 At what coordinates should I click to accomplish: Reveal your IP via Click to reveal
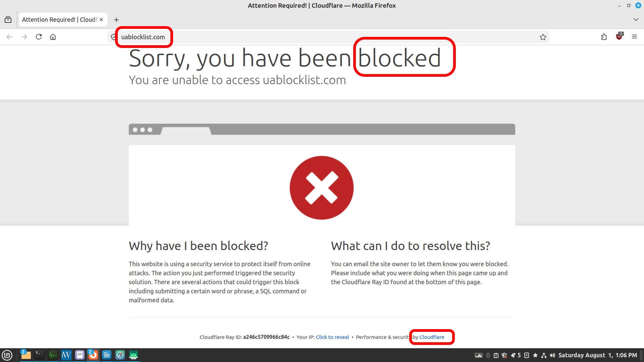[x=332, y=337]
